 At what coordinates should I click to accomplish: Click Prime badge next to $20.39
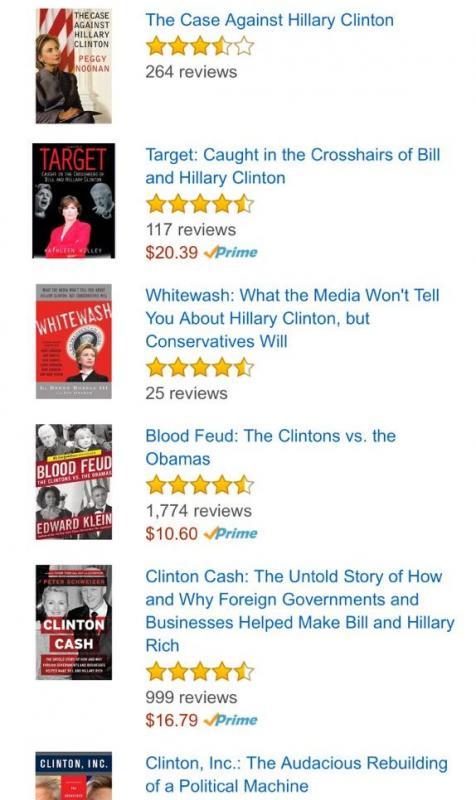tap(231, 252)
